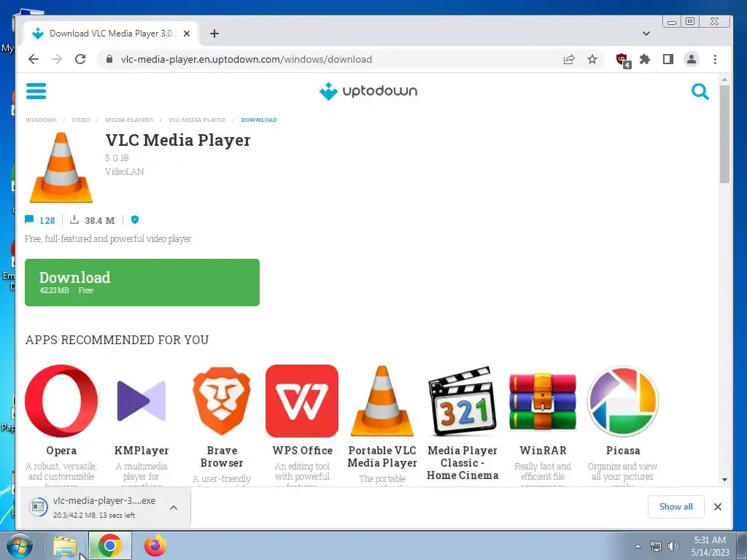The image size is (747, 560).
Task: Click Show all downloads
Action: [676, 507]
